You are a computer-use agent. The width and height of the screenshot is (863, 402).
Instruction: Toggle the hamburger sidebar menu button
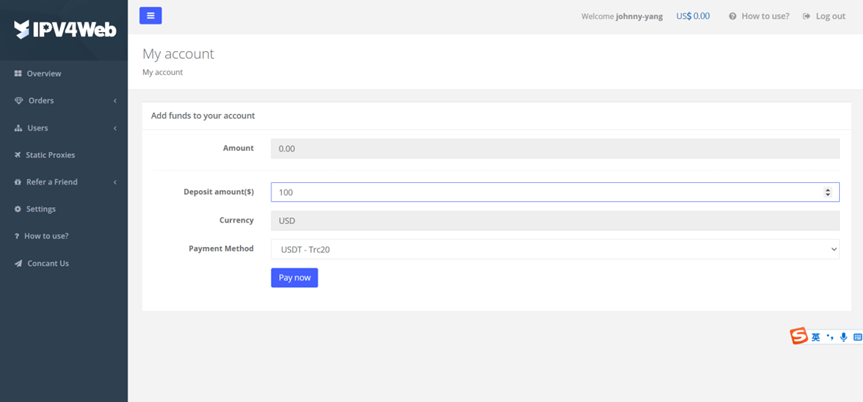coord(150,15)
